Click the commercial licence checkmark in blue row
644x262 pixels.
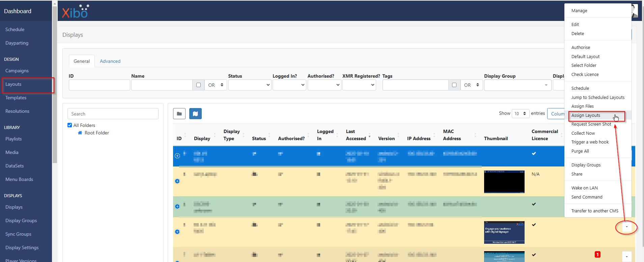tap(534, 154)
